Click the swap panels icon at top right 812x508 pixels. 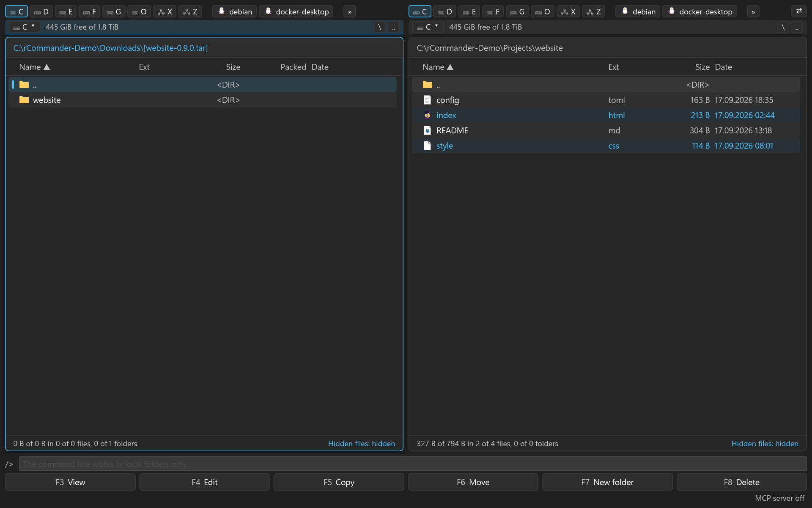pos(799,11)
